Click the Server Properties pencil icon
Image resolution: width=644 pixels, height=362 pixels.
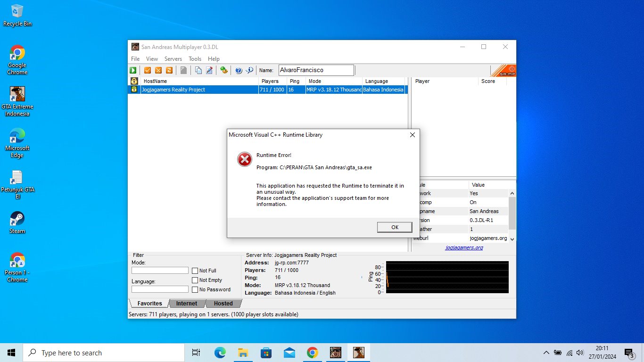coord(209,70)
